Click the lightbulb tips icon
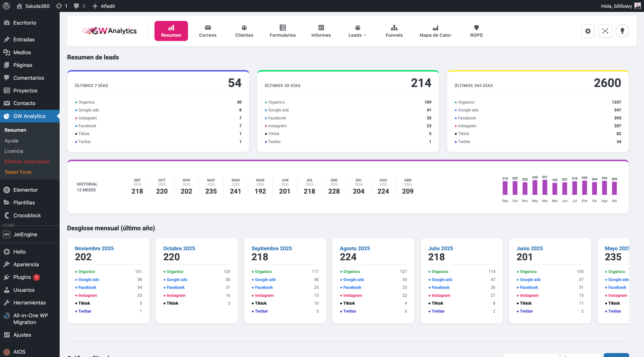Image resolution: width=644 pixels, height=357 pixels. (x=622, y=31)
